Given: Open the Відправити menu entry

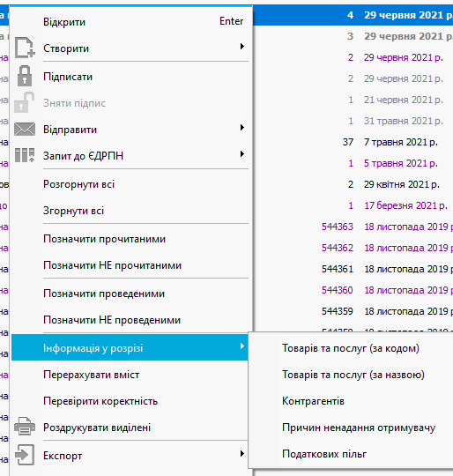Looking at the screenshot, I should [130, 130].
